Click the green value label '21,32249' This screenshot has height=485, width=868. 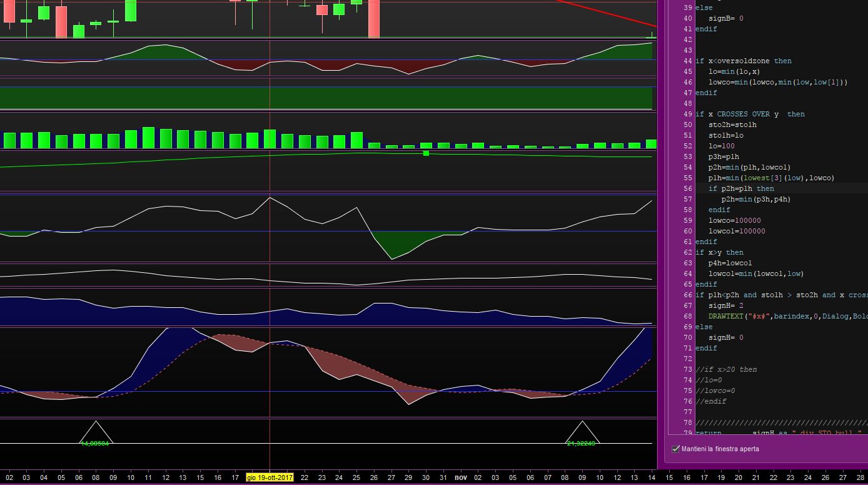pos(581,443)
